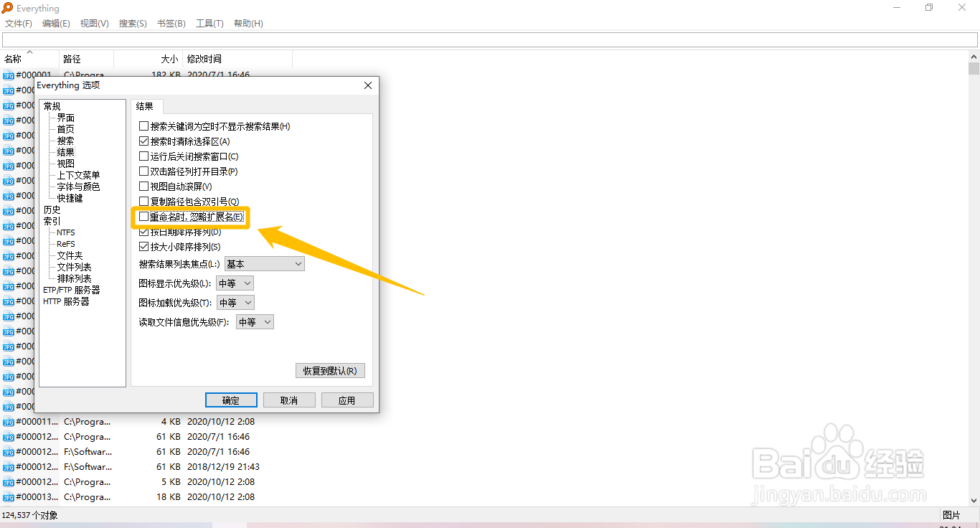Open 文件(F) menu

coord(19,24)
